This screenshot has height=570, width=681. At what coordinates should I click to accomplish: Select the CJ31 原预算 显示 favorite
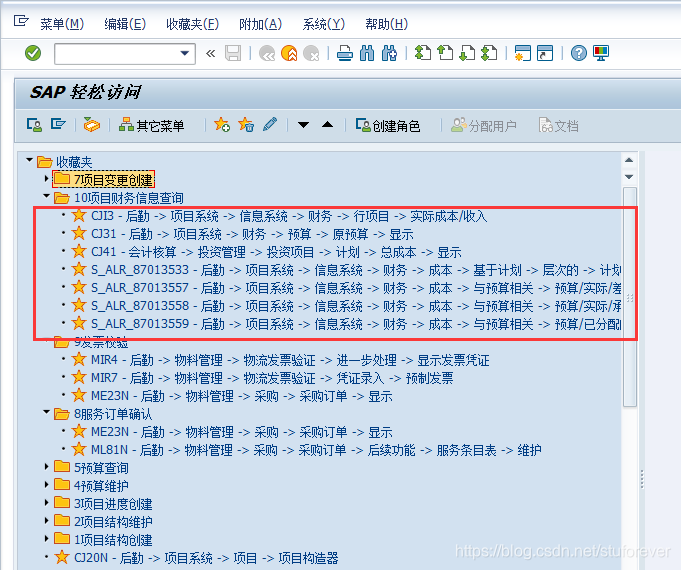243,234
